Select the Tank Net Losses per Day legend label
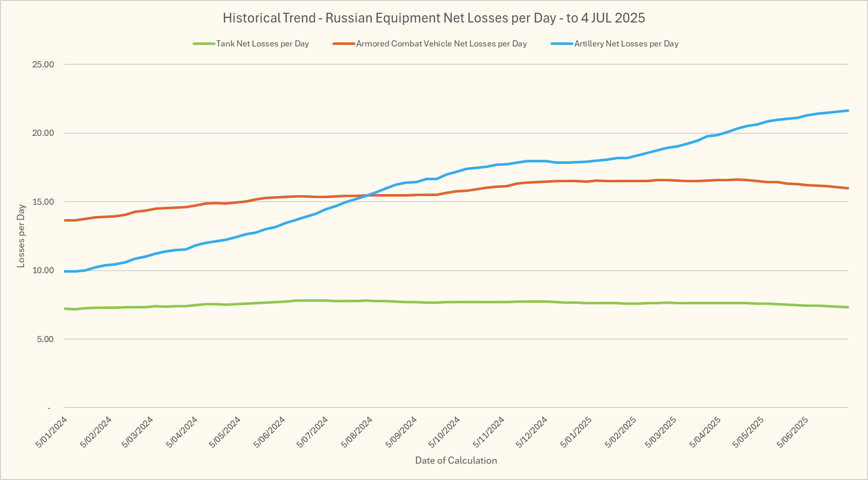 pyautogui.click(x=262, y=44)
